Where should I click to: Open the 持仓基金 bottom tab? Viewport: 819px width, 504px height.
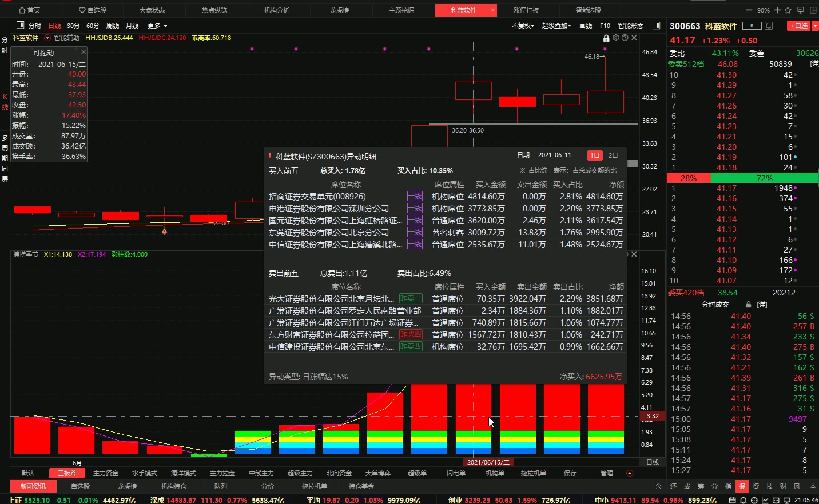[x=361, y=486]
